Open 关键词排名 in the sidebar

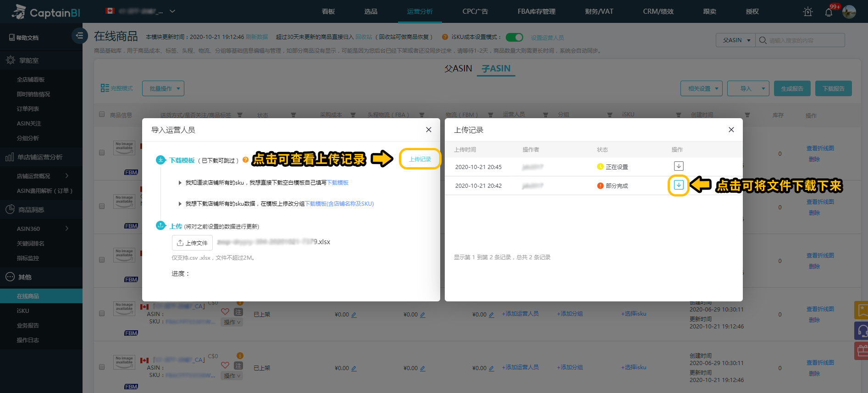31,244
